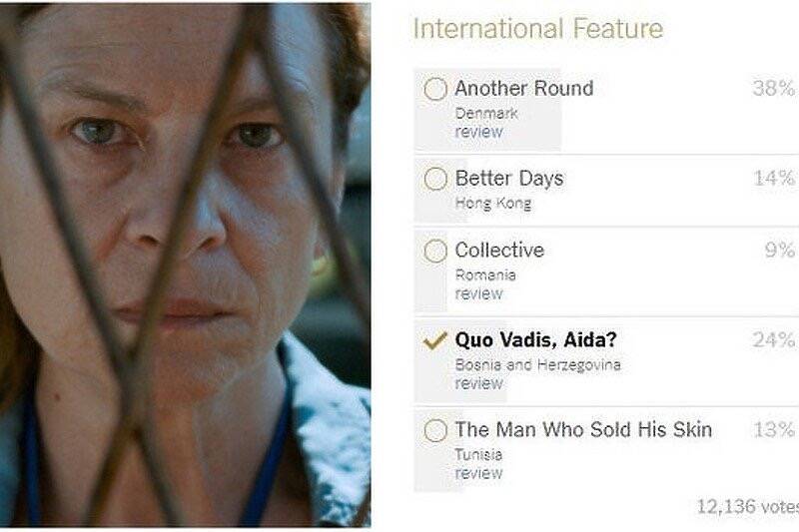799x532 pixels.
Task: Click the Hong Kong country label
Action: pyautogui.click(x=492, y=204)
